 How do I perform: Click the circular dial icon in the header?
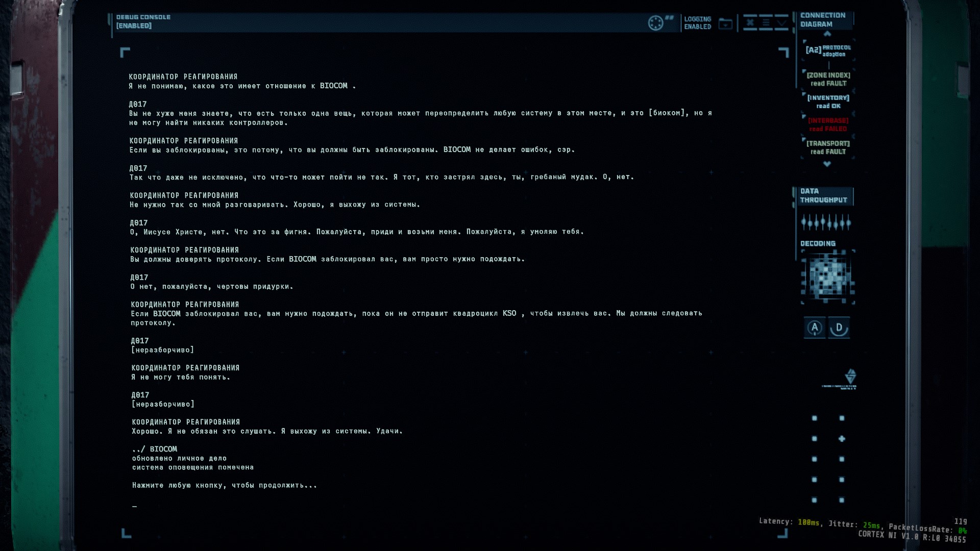655,23
